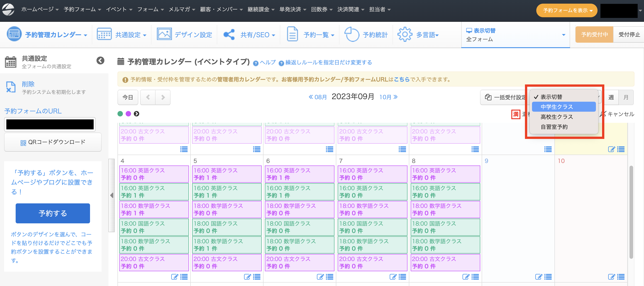Click the 予約統計 chart icon
The image size is (644, 286).
pos(351,35)
